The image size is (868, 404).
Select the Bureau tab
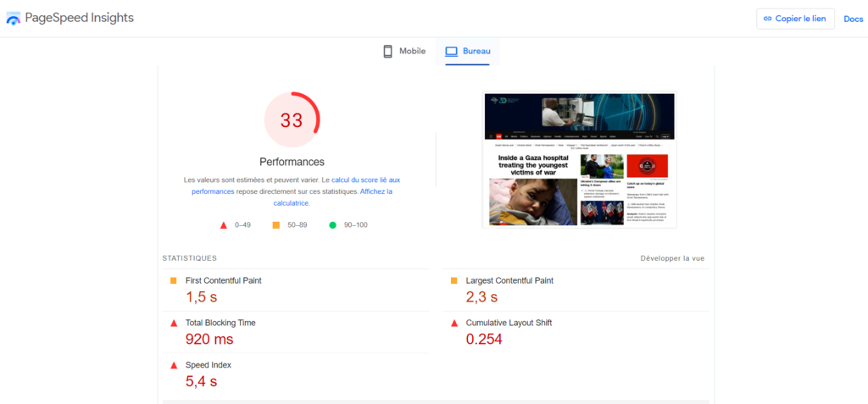click(468, 52)
